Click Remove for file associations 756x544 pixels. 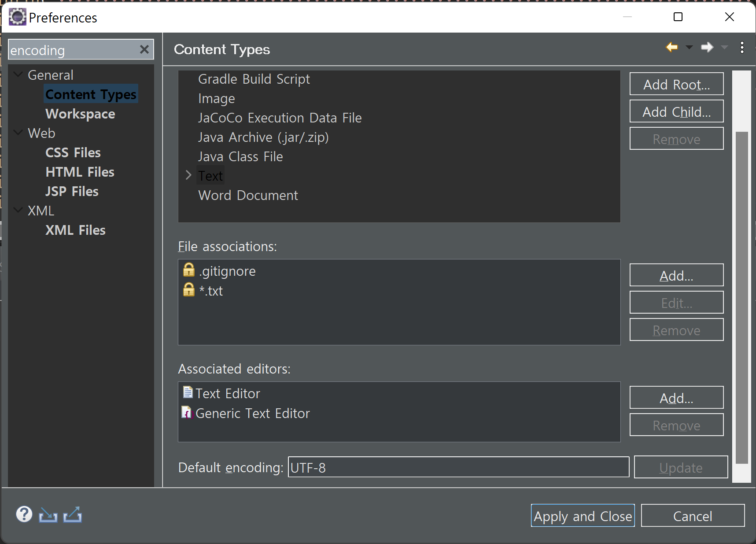677,329
